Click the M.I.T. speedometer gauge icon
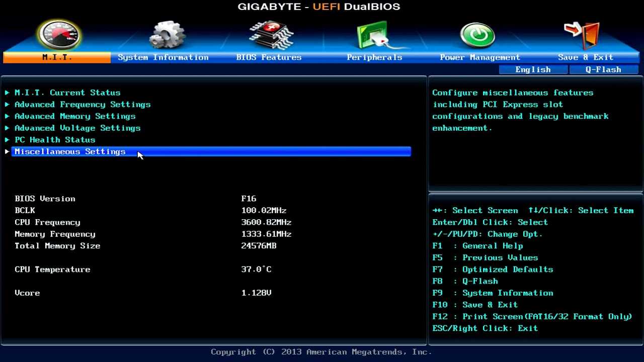Screen dimensions: 644x362 (x=59, y=35)
